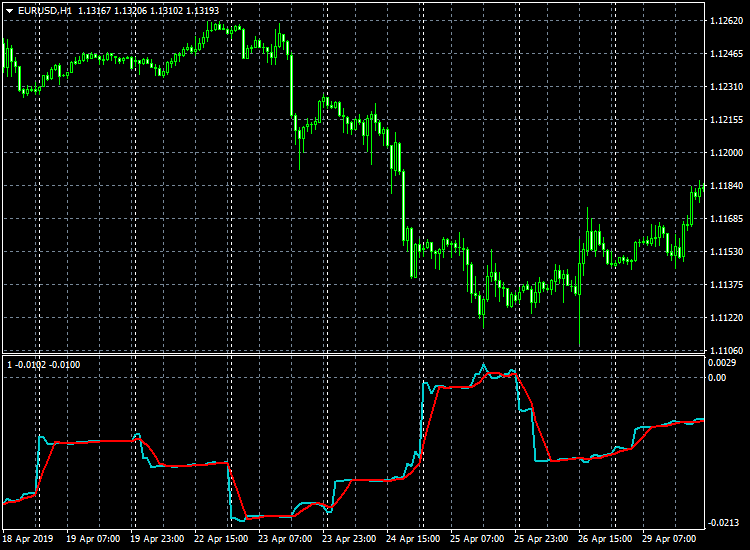Click the 0.0029 indicator scale value
Image resolution: width=750 pixels, height=550 pixels.
click(x=722, y=363)
